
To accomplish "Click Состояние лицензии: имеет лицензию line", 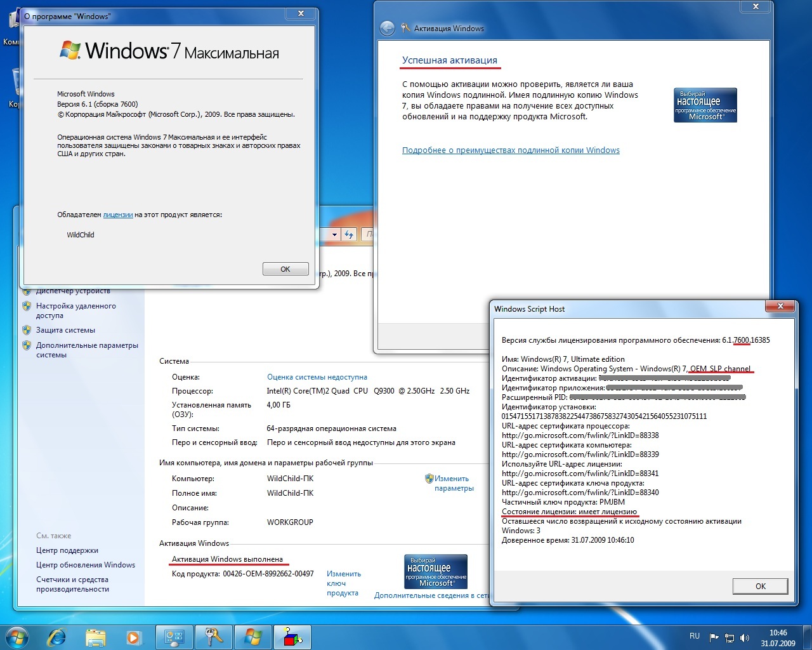I will tap(569, 512).
